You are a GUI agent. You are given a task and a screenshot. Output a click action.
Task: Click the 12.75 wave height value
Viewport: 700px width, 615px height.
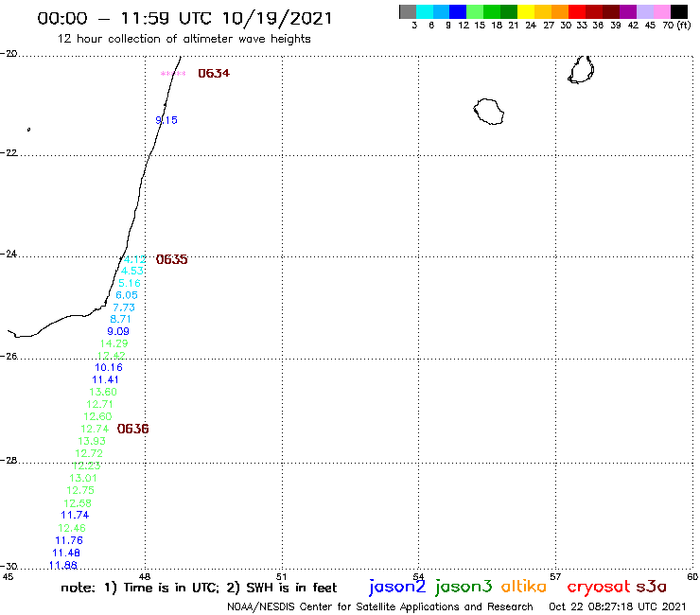(80, 490)
